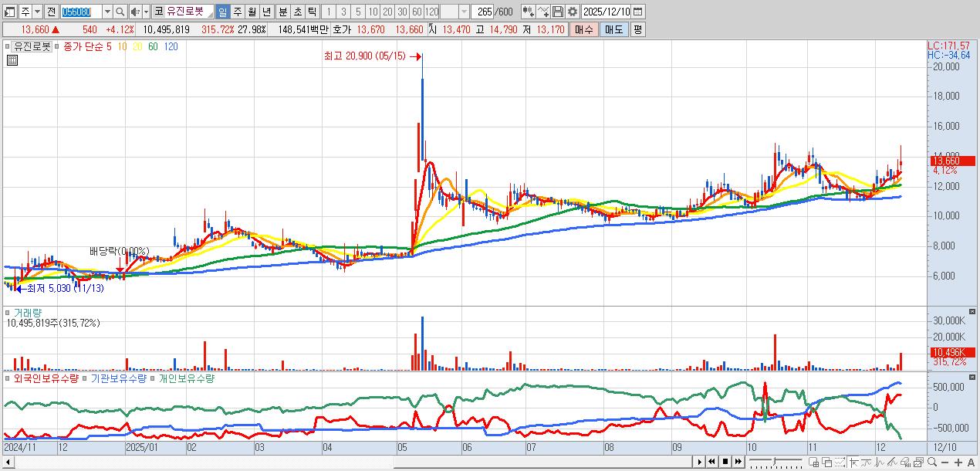Click the 코 KOSDAQ market marker
Screen dimensions: 980x471
[158, 12]
